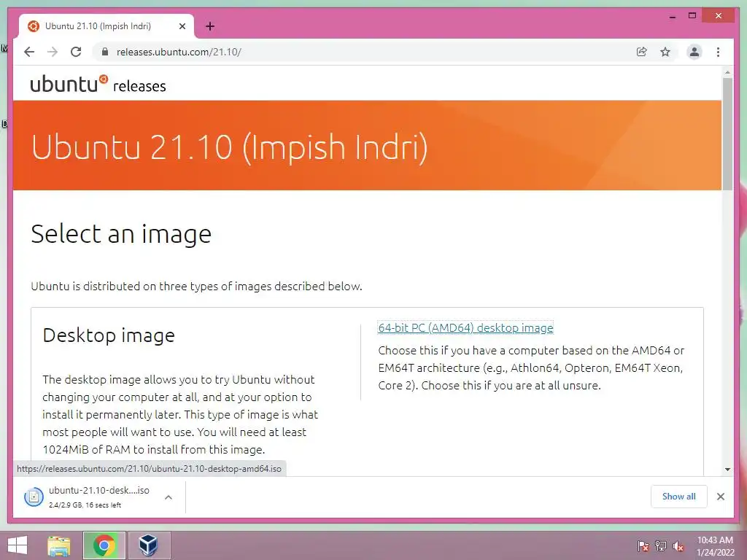The height and width of the screenshot is (560, 747).
Task: Click 'Ubuntu is distributed on three types' sentence
Action: pyautogui.click(x=197, y=286)
